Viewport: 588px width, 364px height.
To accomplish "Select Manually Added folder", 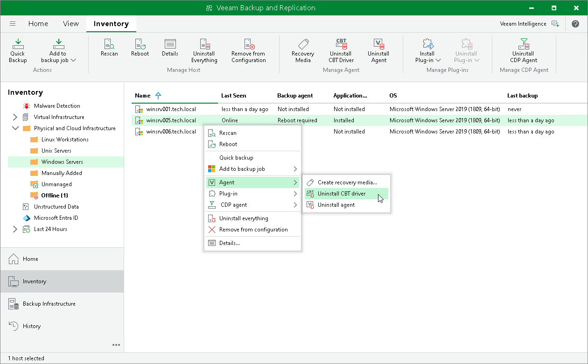I will point(61,173).
